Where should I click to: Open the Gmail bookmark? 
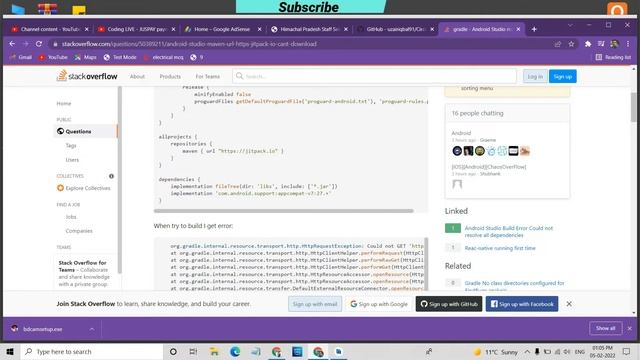(x=21, y=57)
